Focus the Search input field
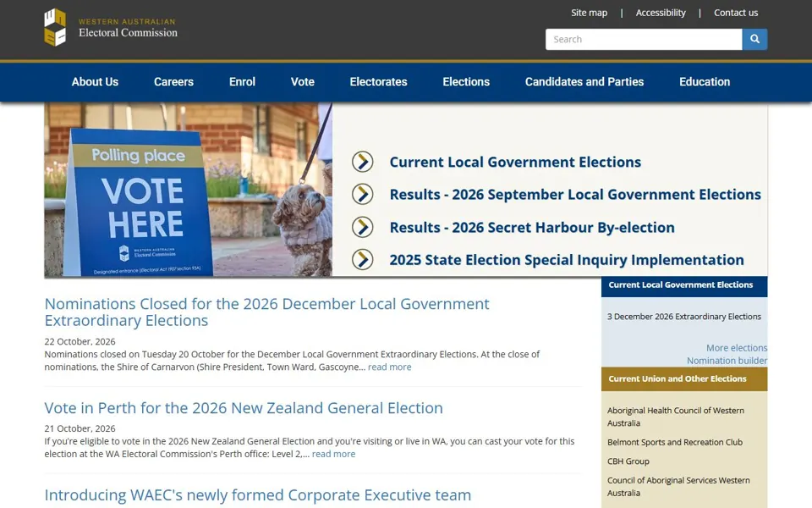Screen dimensions: 812x508 644,40
